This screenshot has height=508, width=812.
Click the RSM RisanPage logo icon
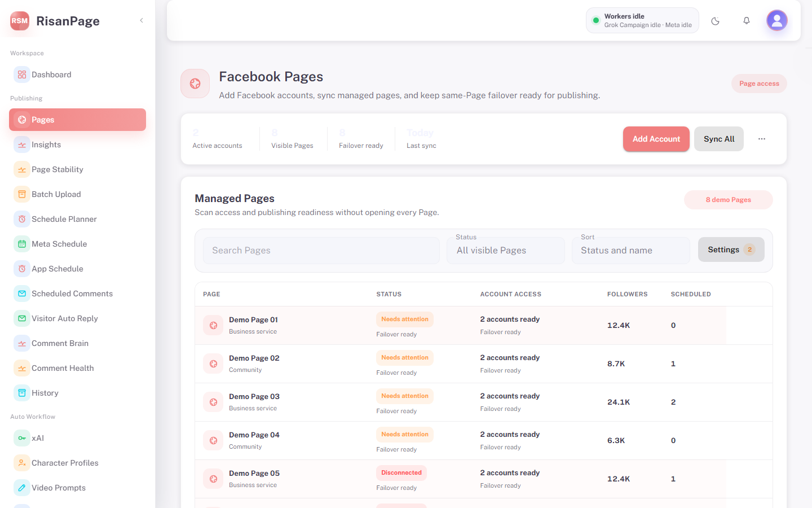point(20,21)
